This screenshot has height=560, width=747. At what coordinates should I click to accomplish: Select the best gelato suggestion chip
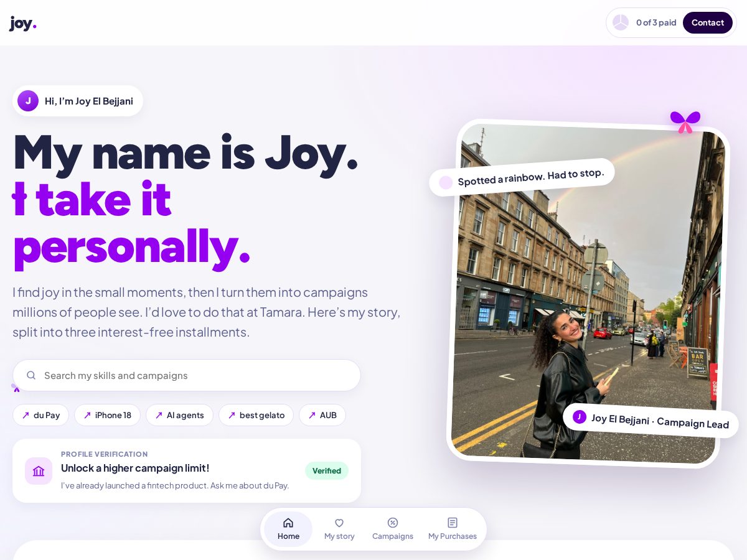(256, 415)
